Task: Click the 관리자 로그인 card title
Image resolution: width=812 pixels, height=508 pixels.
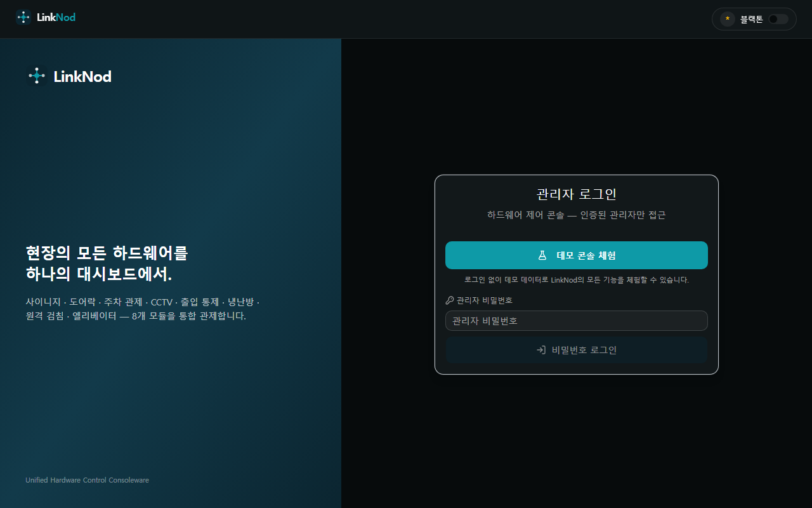Action: [x=577, y=194]
